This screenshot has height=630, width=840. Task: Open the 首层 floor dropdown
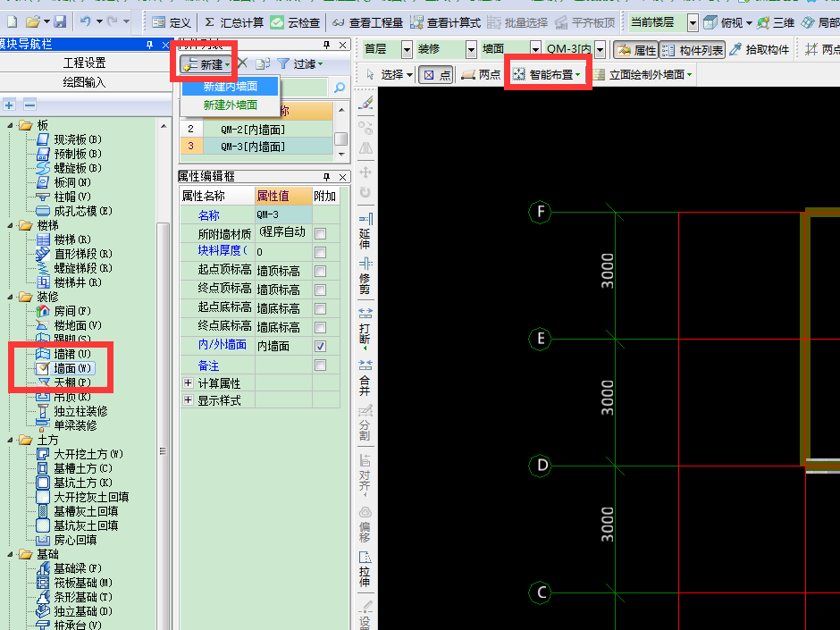pos(407,50)
